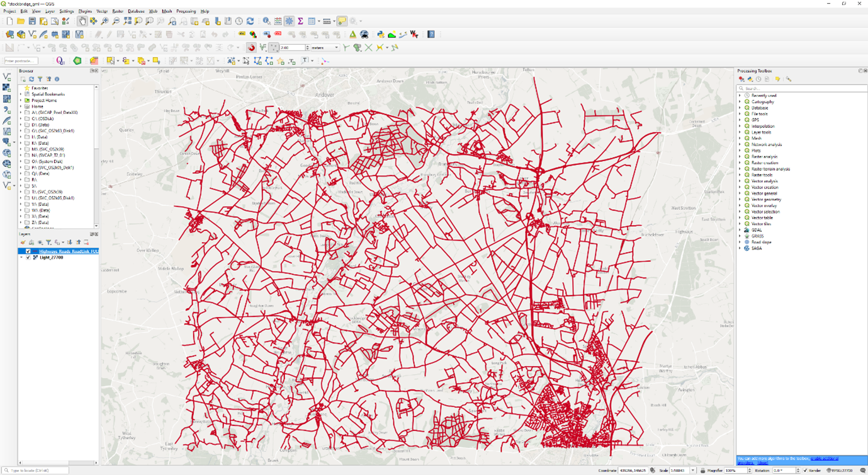This screenshot has height=475, width=868.
Task: Open the Processing menu
Action: tap(186, 11)
